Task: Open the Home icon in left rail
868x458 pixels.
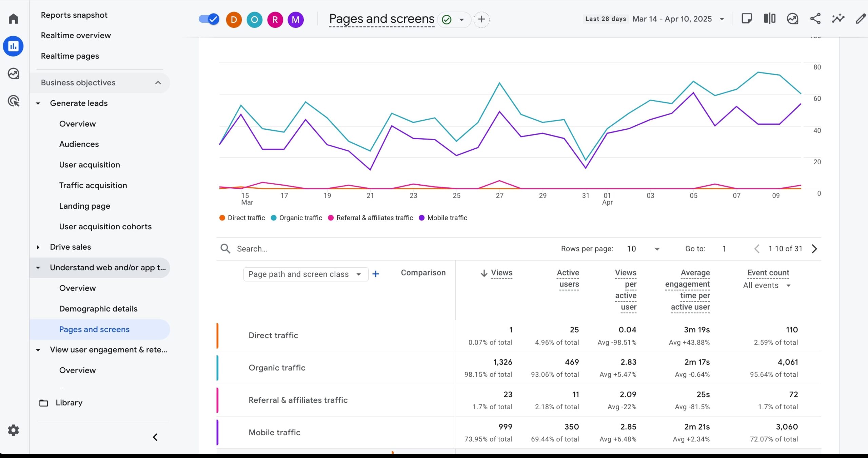Action: click(13, 19)
